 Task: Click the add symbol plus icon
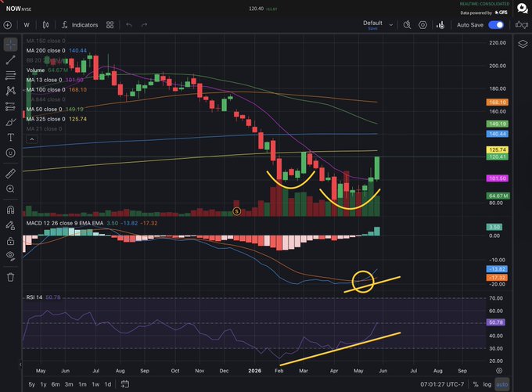coord(8,25)
